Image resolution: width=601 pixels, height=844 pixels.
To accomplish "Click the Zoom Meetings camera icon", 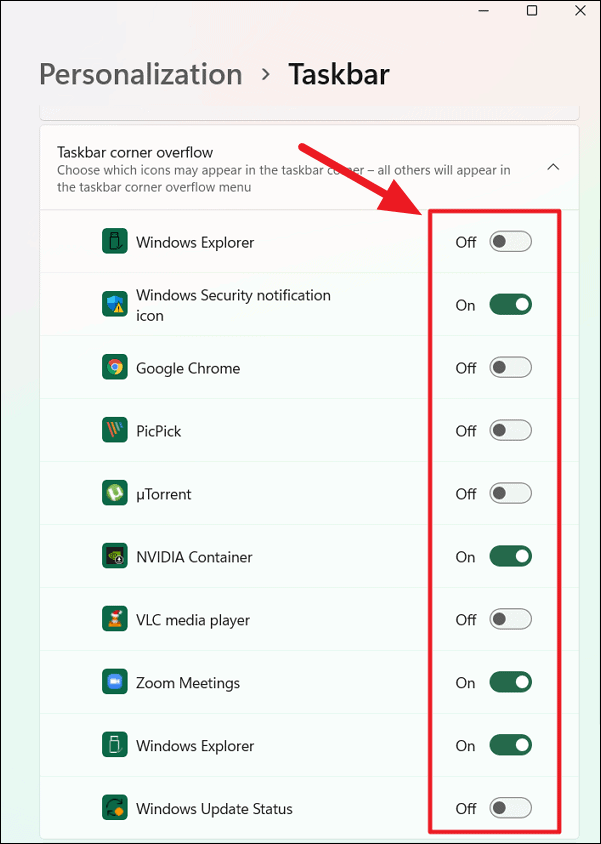I will point(115,682).
